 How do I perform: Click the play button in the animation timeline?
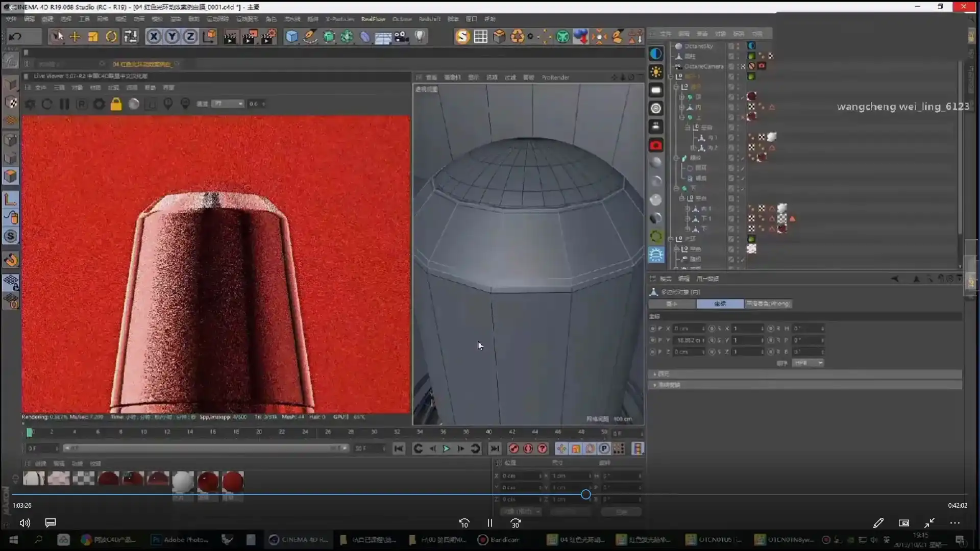point(447,448)
